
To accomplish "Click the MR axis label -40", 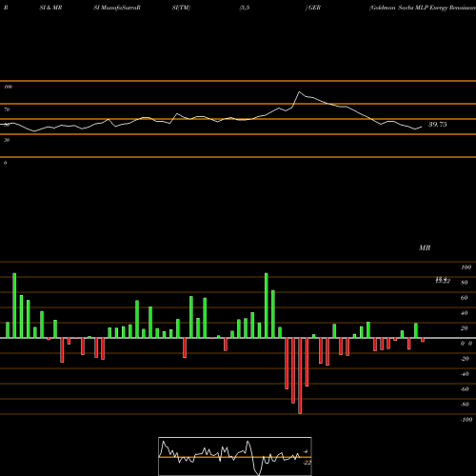I will pos(465,374).
